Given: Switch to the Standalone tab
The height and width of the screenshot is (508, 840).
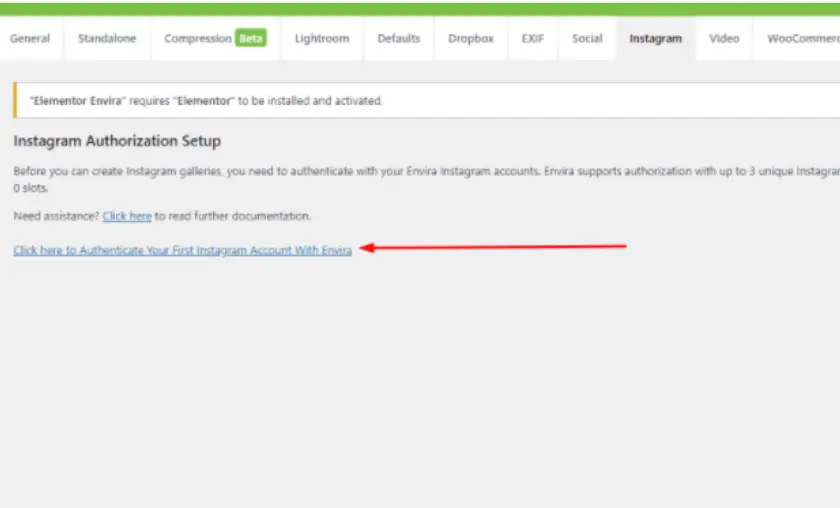Looking at the screenshot, I should click(x=107, y=39).
